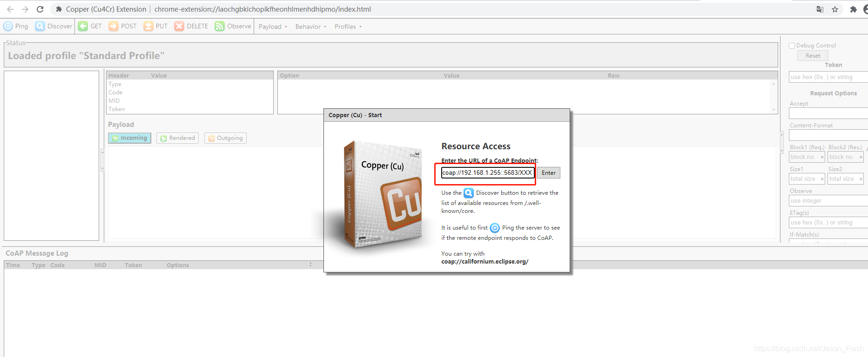Click the Enter button in Start dialog
Viewport: 868px width, 357px height.
pyautogui.click(x=549, y=173)
